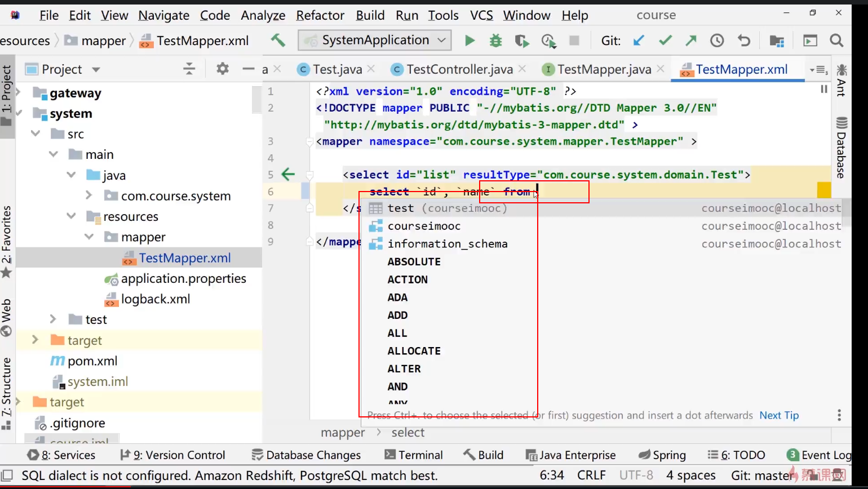Click the editor pause highlighting icon
Screen dimensions: 868x489
pyautogui.click(x=824, y=89)
